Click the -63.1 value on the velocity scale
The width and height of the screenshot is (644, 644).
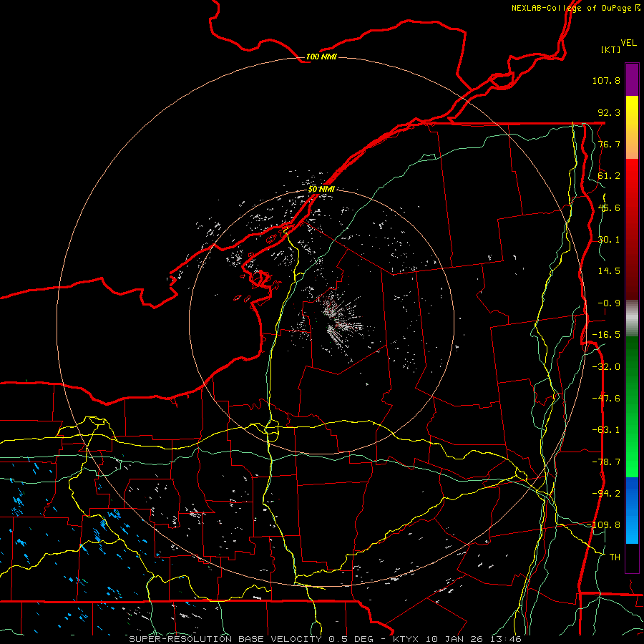pos(606,430)
